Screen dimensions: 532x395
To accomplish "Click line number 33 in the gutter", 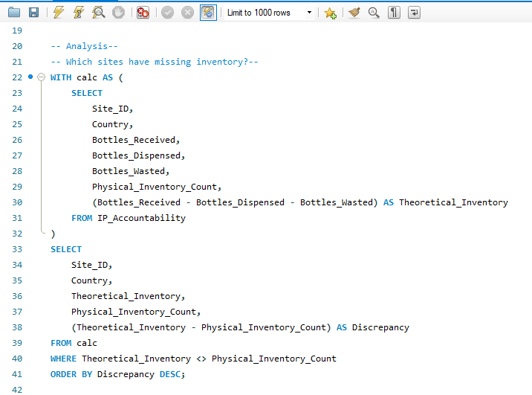I will 17,249.
